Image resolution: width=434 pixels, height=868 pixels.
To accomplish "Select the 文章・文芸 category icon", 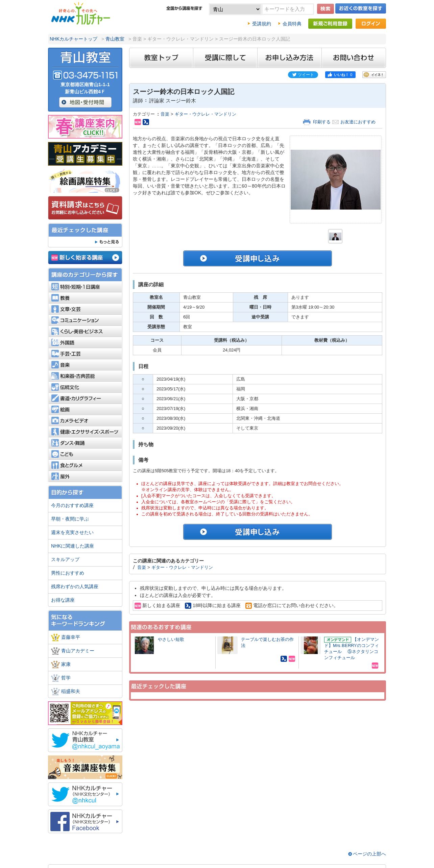I will [x=55, y=309].
